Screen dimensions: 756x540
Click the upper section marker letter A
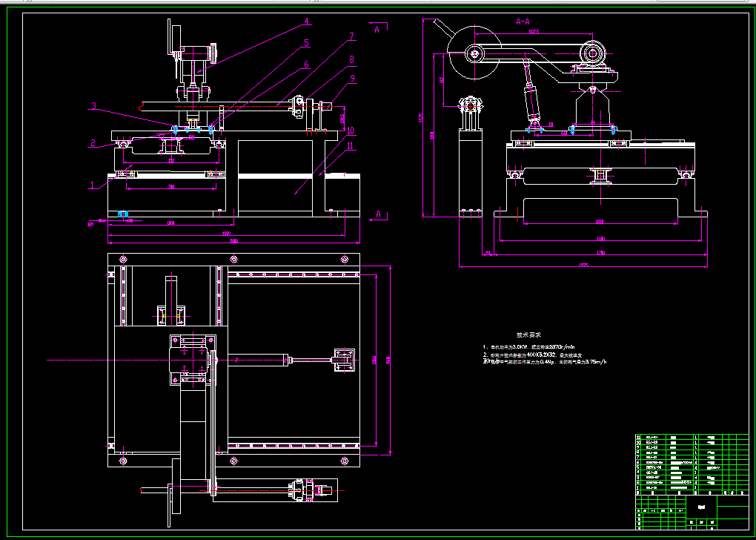click(x=377, y=30)
